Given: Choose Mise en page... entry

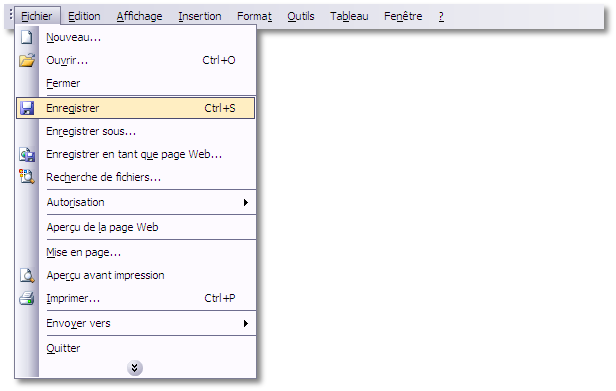Looking at the screenshot, I should (136, 252).
